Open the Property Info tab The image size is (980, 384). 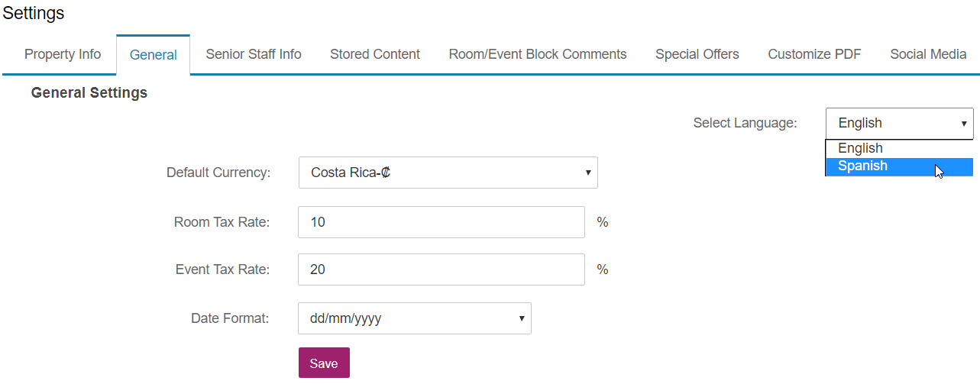coord(63,54)
